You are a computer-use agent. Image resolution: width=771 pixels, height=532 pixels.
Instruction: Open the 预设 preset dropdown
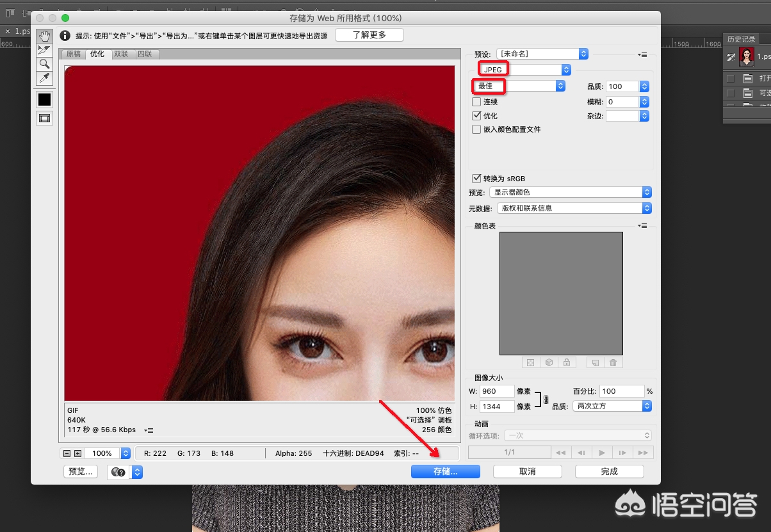click(542, 54)
